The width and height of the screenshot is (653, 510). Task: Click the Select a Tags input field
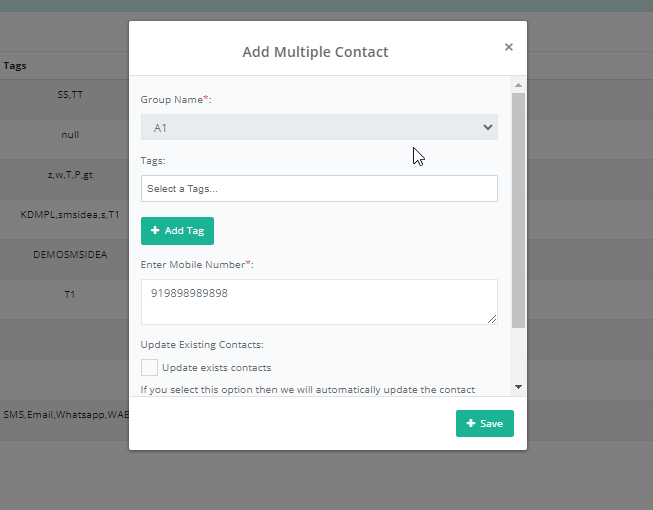[x=319, y=188]
